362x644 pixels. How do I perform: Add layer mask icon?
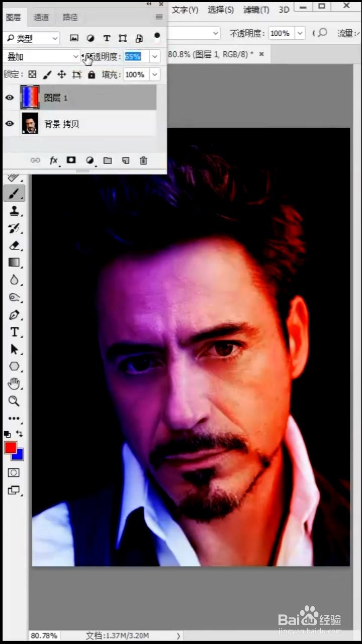tap(71, 160)
